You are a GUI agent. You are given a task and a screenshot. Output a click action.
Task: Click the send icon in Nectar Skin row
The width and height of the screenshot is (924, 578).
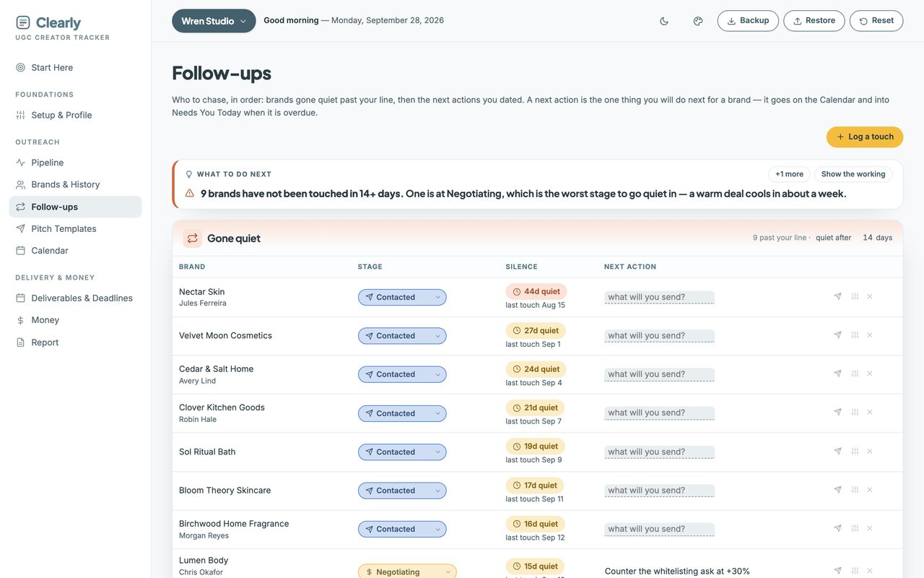pos(837,296)
